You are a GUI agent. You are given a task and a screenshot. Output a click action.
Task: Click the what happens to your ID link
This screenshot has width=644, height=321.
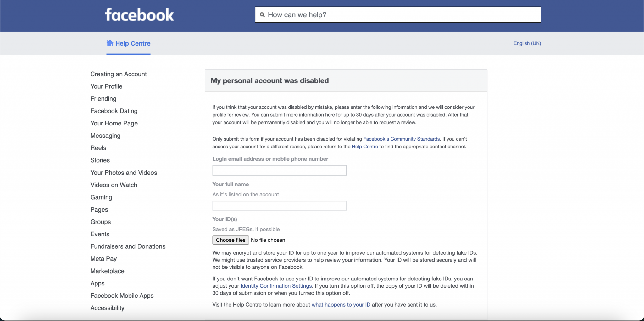[x=340, y=304]
